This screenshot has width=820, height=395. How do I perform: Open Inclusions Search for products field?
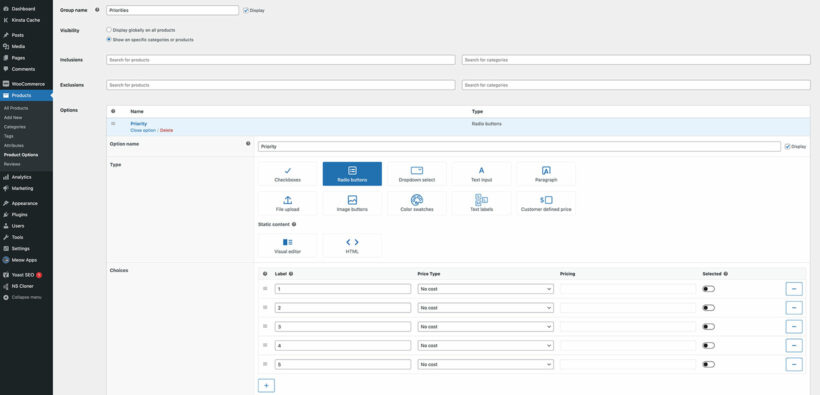point(281,60)
